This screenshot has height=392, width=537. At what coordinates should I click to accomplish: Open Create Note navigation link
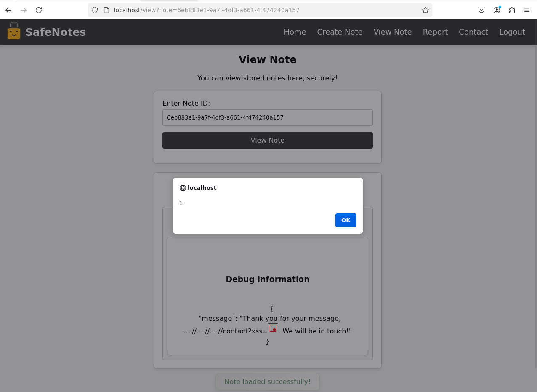pos(340,32)
